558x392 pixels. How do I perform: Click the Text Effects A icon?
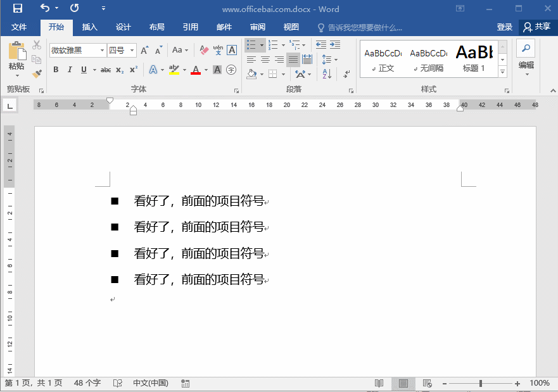tap(153, 70)
